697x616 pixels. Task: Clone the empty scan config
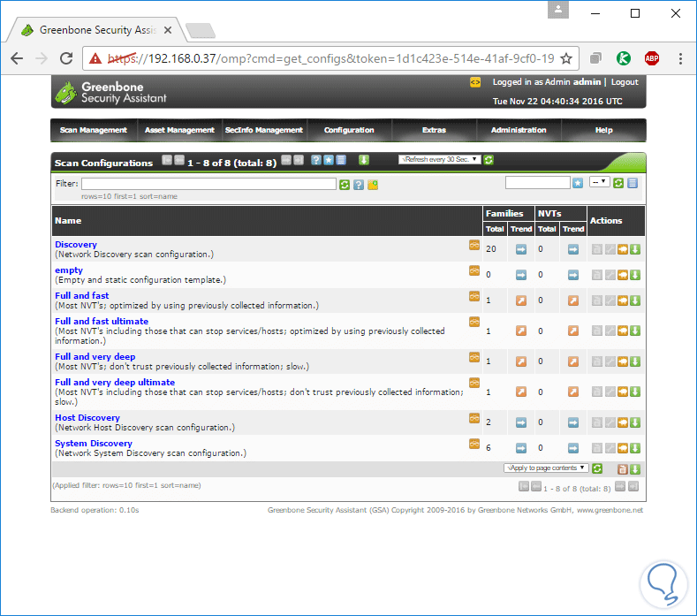click(622, 276)
